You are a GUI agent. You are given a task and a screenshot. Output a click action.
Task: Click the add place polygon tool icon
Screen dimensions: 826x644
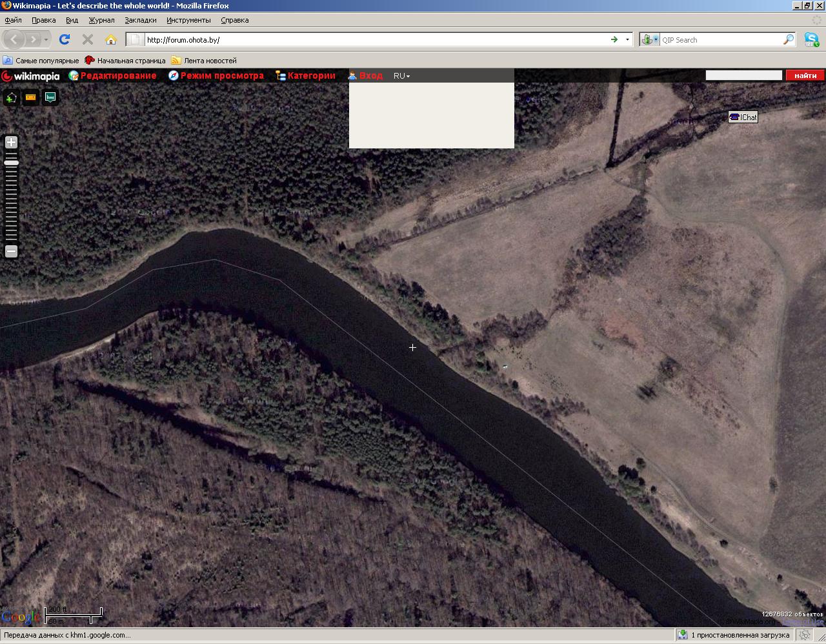11,97
